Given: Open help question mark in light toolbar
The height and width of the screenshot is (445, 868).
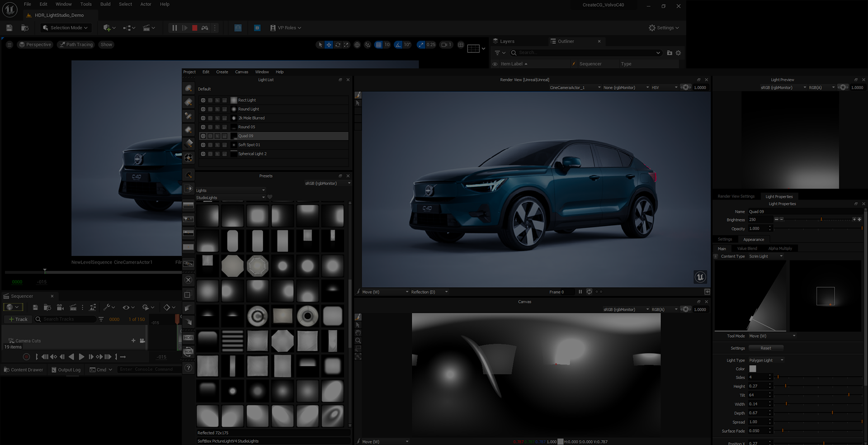Looking at the screenshot, I should pos(189,368).
